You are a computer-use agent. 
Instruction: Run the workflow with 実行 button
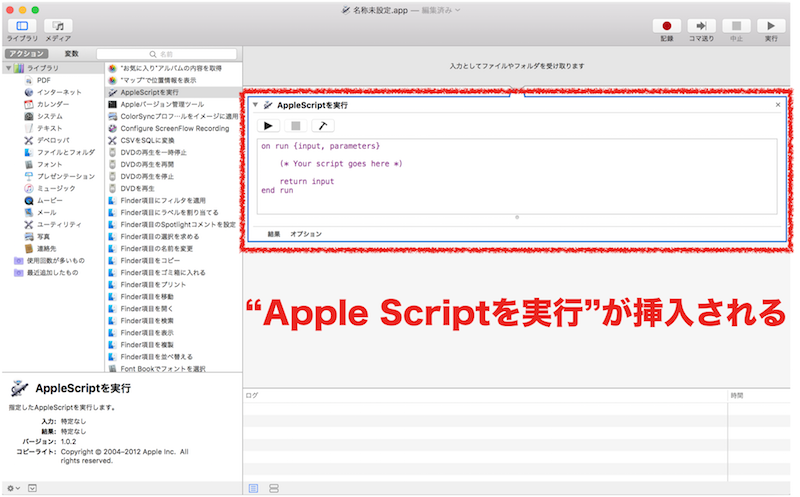point(770,26)
